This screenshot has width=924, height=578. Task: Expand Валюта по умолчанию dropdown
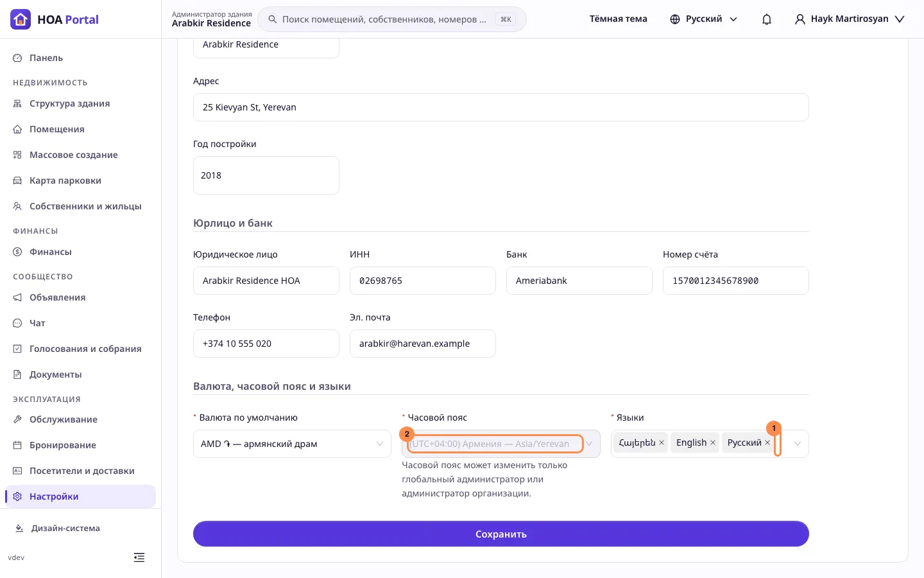coord(292,444)
